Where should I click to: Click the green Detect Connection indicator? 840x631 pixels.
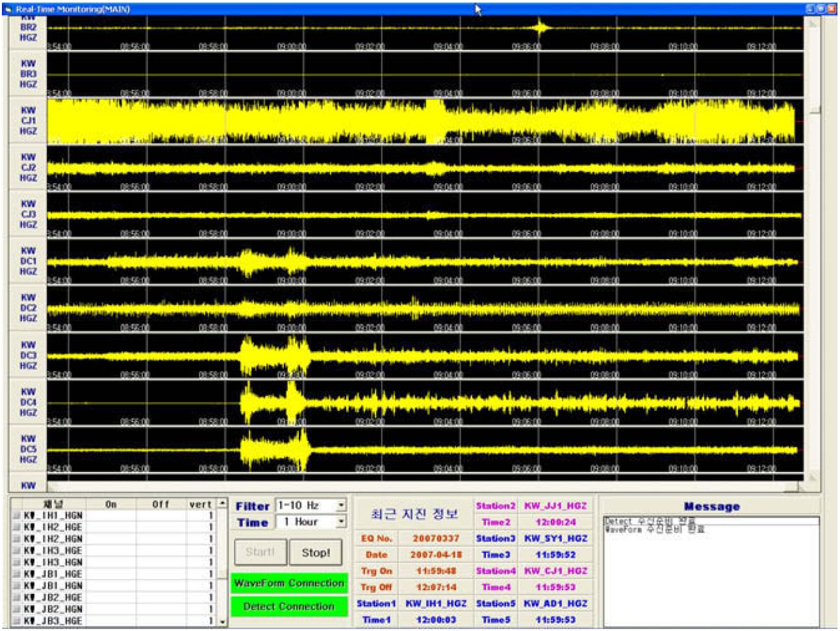point(289,606)
